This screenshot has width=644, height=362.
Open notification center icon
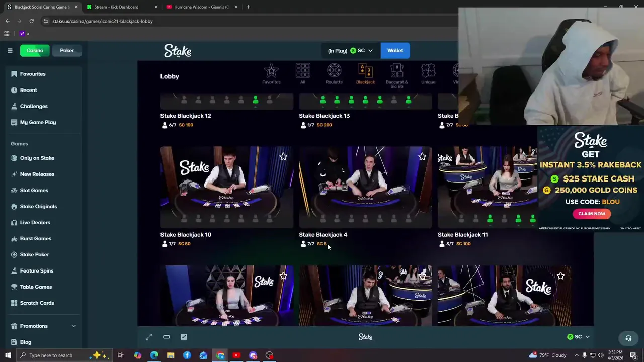634,355
